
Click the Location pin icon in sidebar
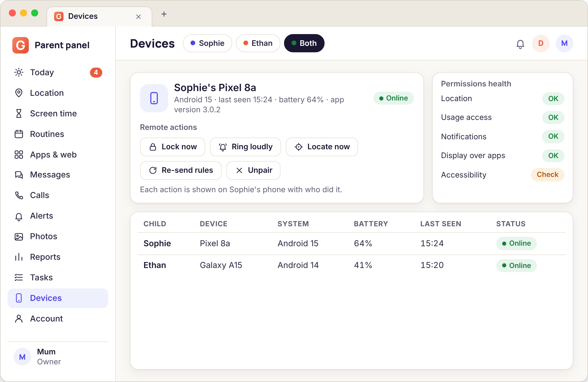(x=19, y=93)
